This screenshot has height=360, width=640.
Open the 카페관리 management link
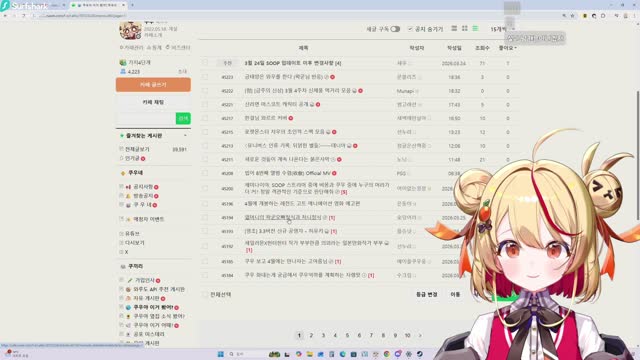click(x=131, y=48)
